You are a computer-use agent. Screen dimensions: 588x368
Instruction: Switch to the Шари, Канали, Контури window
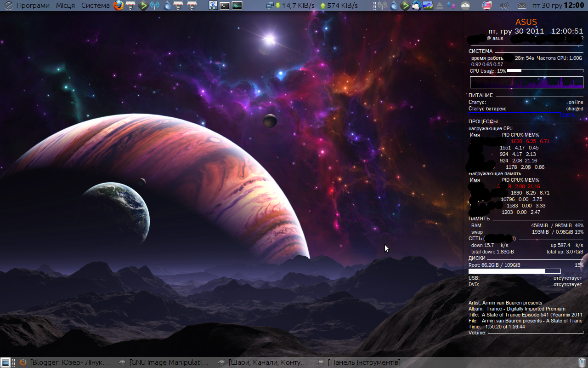pyautogui.click(x=263, y=362)
